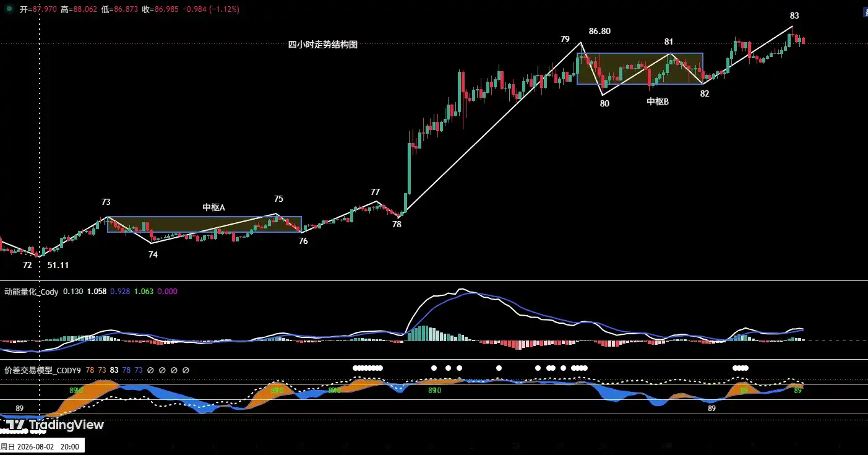Click the pivot label 78 on chart
Screen dimensions: 868x455
click(397, 224)
